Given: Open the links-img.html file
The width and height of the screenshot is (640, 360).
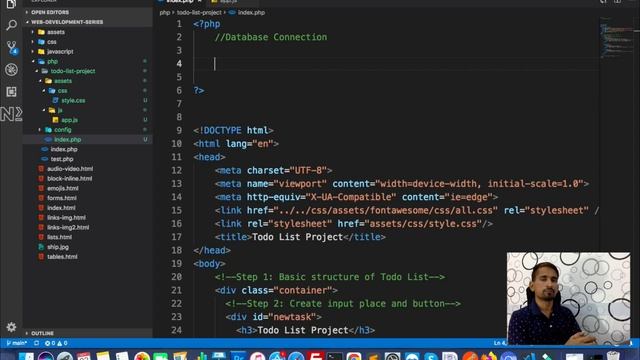Looking at the screenshot, I should [x=66, y=218].
